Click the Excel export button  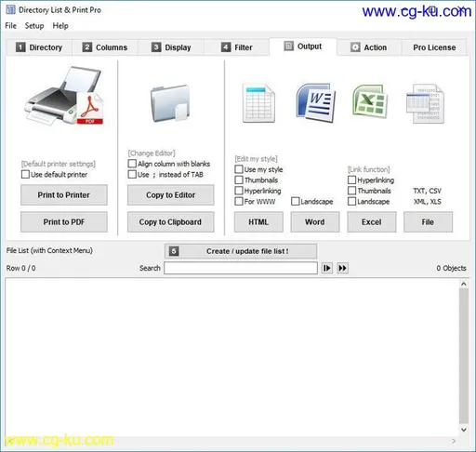pyautogui.click(x=372, y=222)
